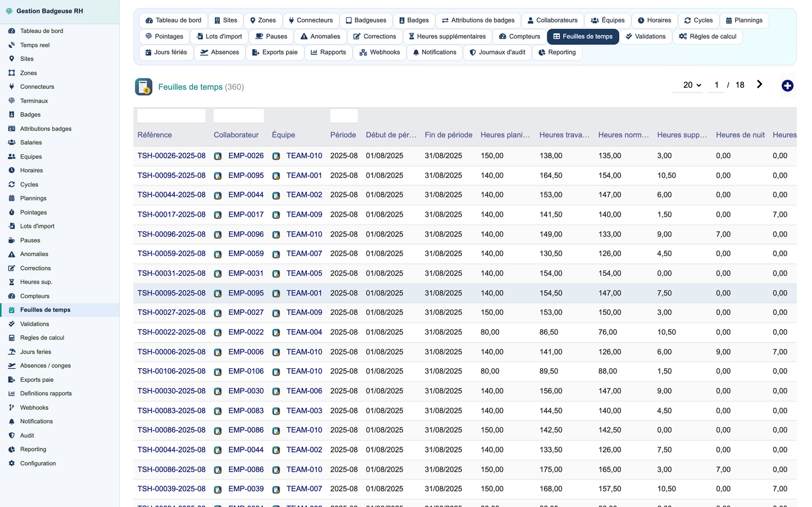Open the page size dropdown showing 20

point(692,85)
